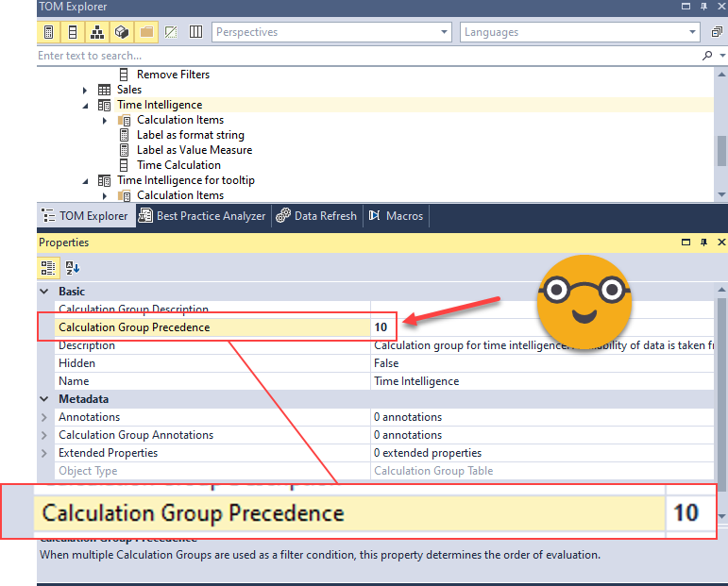728x586 pixels.
Task: Click the show hidden objects icon
Action: point(171,32)
